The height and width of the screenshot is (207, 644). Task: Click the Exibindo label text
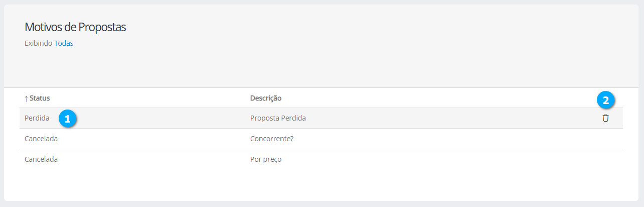[38, 43]
